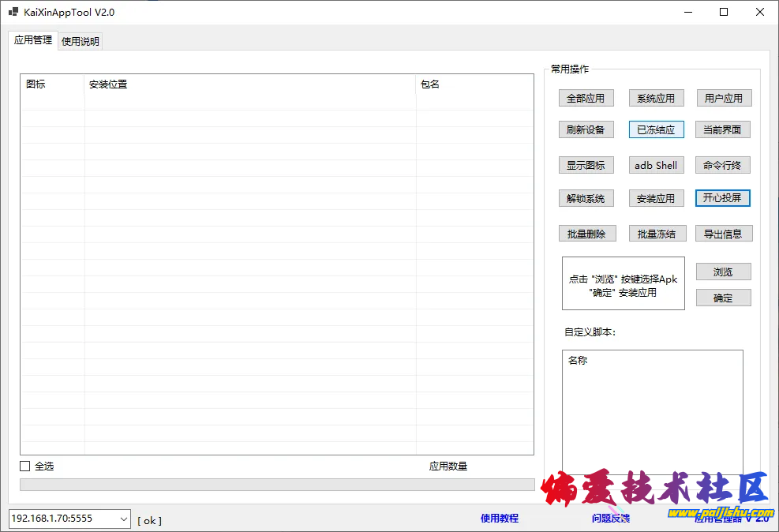Select the 应用管理 tab
779x532 pixels.
[33, 40]
